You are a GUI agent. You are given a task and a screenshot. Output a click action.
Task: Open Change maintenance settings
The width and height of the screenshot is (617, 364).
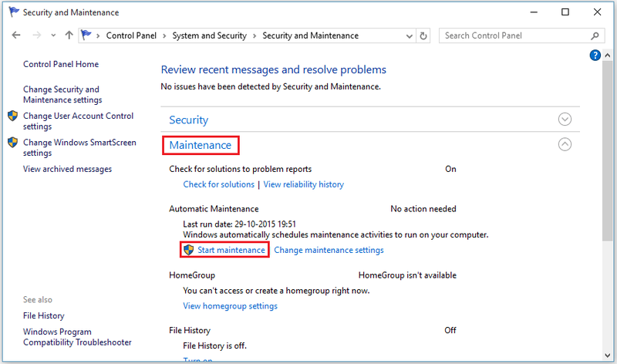pos(329,251)
